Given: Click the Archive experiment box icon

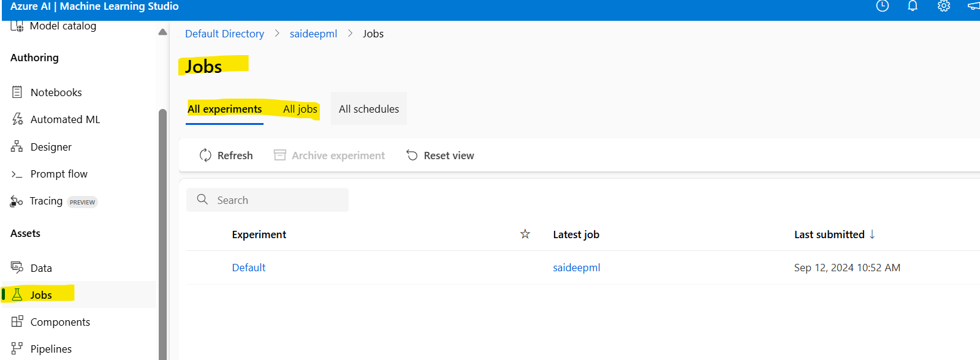Looking at the screenshot, I should click(279, 155).
